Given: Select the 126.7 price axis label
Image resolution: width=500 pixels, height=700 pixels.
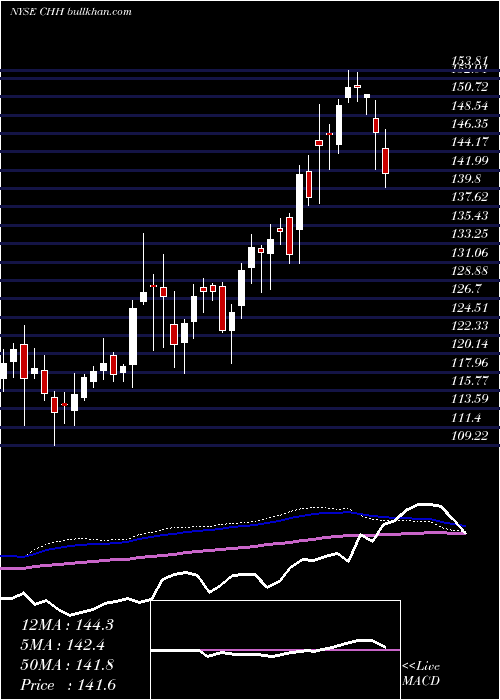Looking at the screenshot, I should tap(466, 289).
